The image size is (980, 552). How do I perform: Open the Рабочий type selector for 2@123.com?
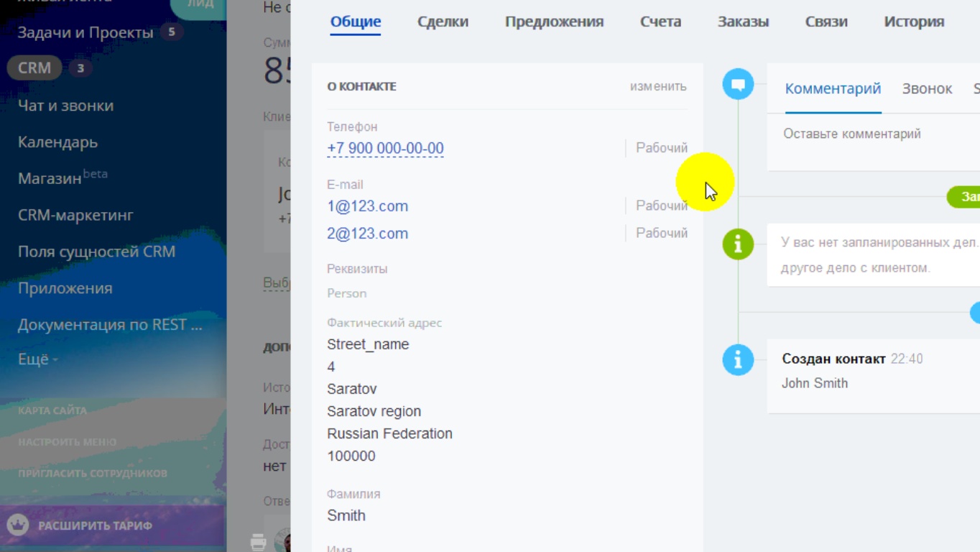pyautogui.click(x=661, y=233)
